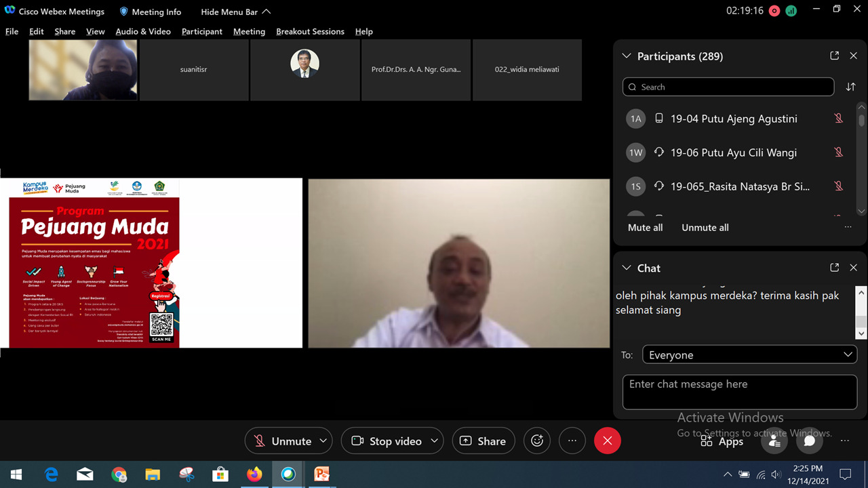
Task: Select the suanitisr video thumbnail
Action: click(x=194, y=70)
